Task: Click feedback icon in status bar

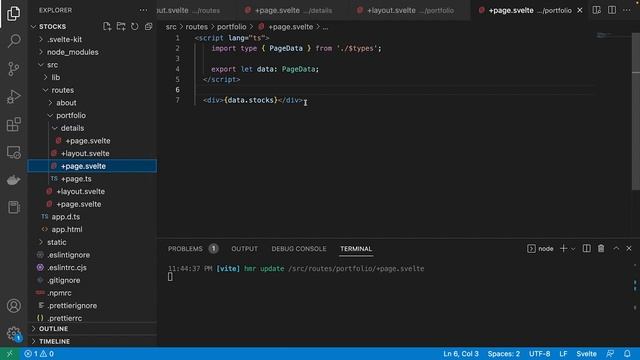Action: [610, 353]
